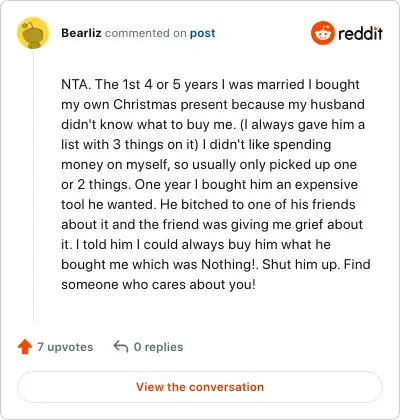The height and width of the screenshot is (420, 400).
Task: Click the word "Nothing!" in the comment
Action: [x=227, y=264]
